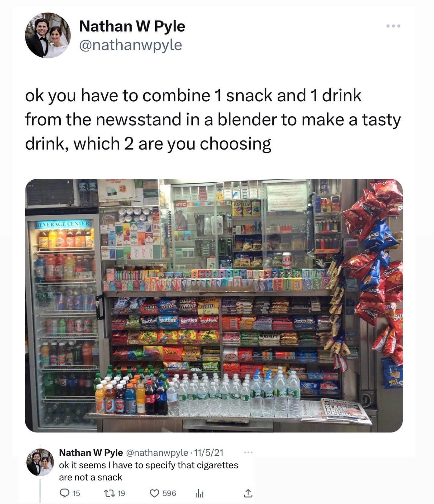Click the reply icon with 15 comments
Viewport: 434px width, 504px height.
(x=64, y=493)
